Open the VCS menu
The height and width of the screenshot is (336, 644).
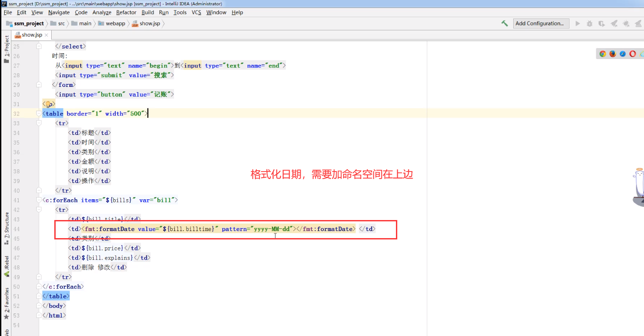coord(196,12)
